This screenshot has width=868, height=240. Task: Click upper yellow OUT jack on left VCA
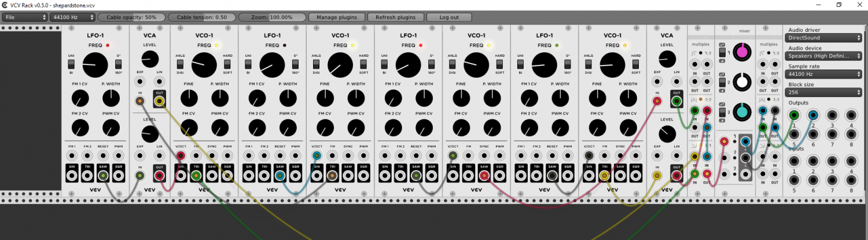(160, 101)
